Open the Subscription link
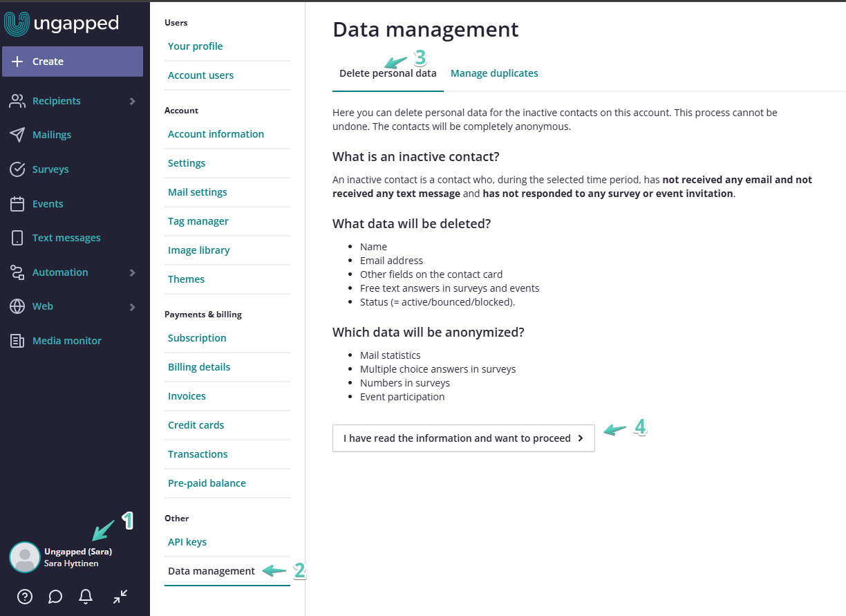The width and height of the screenshot is (846, 616). [x=197, y=338]
